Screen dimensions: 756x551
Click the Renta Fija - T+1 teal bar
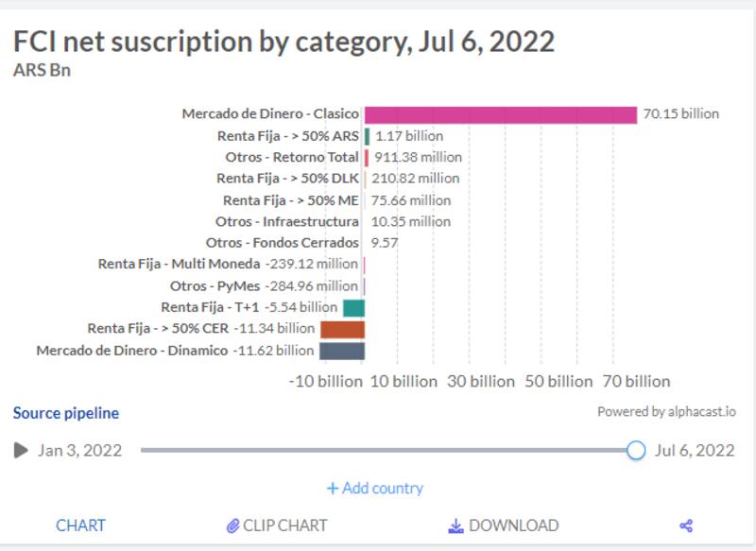pyautogui.click(x=353, y=307)
